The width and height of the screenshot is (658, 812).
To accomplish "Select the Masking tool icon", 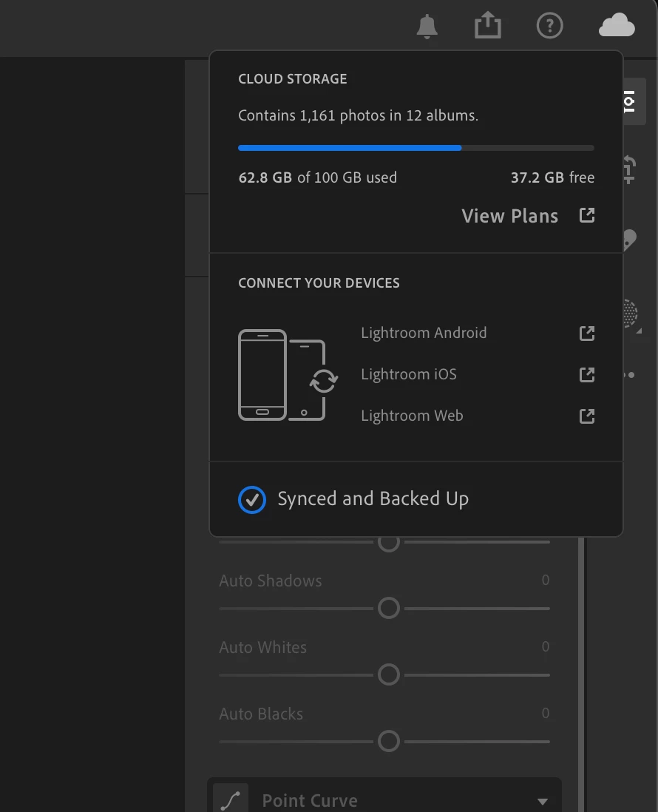I will click(631, 314).
